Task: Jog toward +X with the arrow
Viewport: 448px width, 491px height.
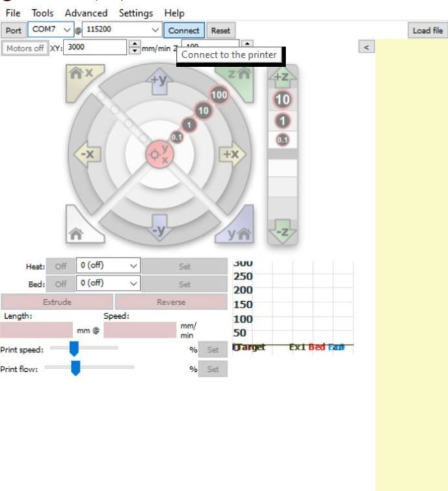Action: (x=232, y=154)
